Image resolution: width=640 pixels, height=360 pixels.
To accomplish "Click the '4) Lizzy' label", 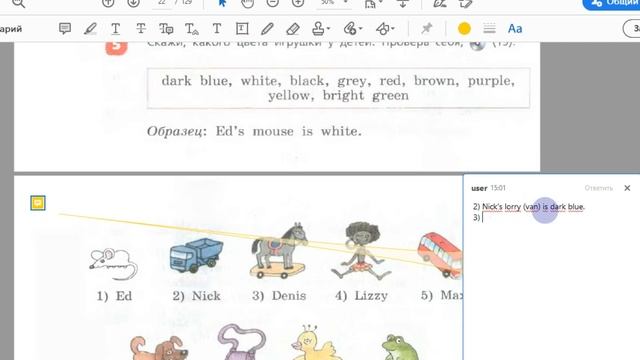I will tap(361, 296).
